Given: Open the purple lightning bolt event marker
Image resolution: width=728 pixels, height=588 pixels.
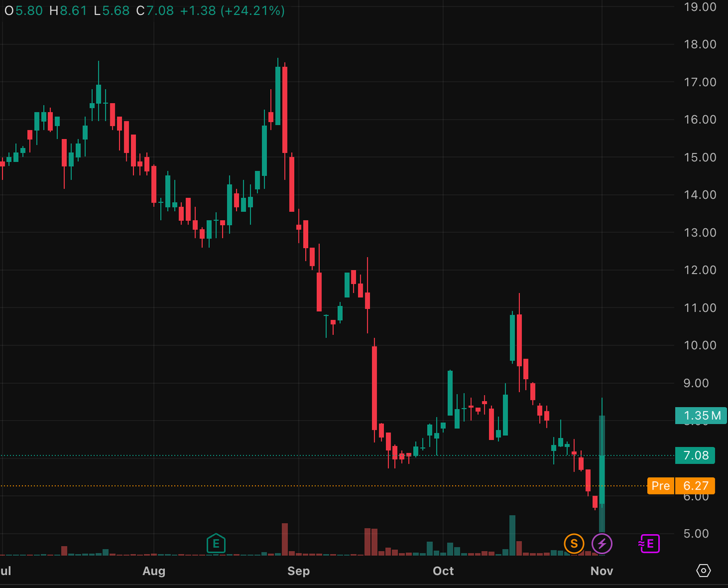Looking at the screenshot, I should (602, 544).
